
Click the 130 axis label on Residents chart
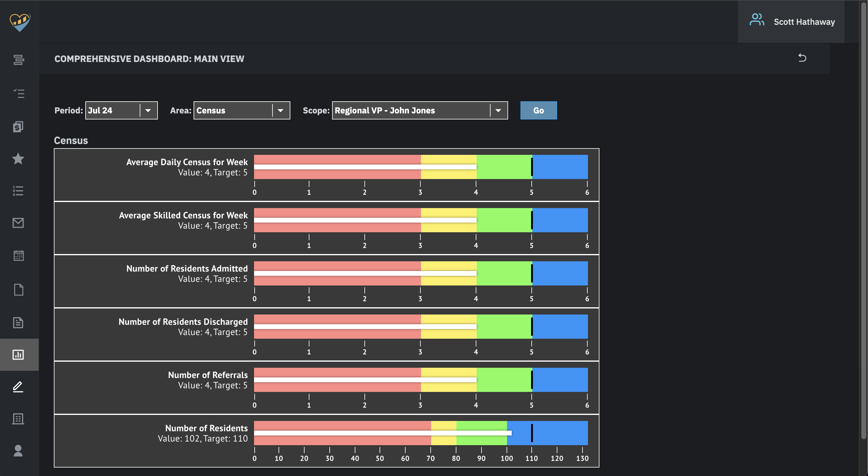(582, 458)
